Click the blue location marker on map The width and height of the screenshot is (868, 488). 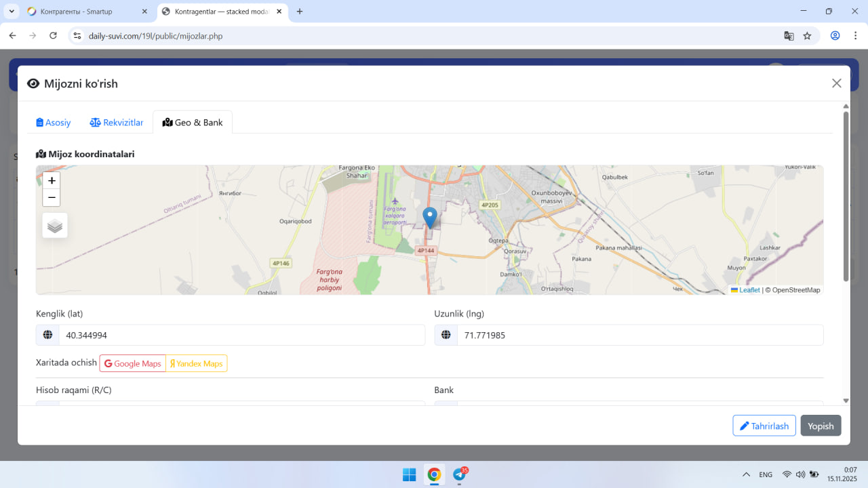tap(429, 218)
